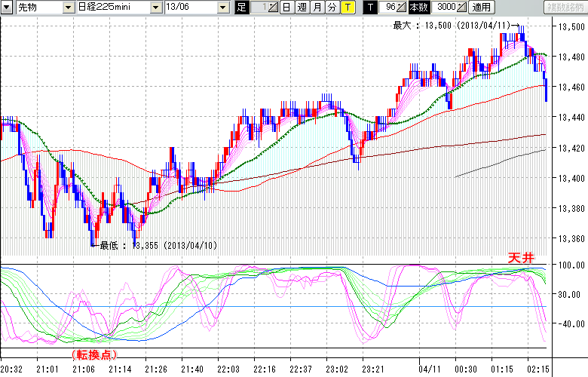Click the 足 period number field
The width and height of the screenshot is (588, 377).
[259, 8]
